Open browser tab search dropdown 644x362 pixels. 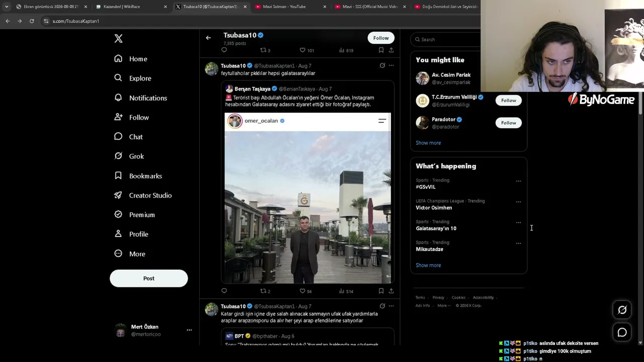point(7,7)
